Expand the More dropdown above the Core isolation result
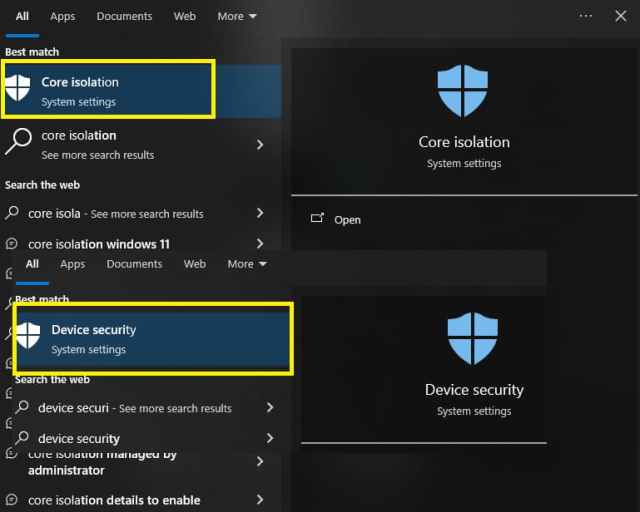Viewport: 640px width, 512px height. [x=237, y=16]
